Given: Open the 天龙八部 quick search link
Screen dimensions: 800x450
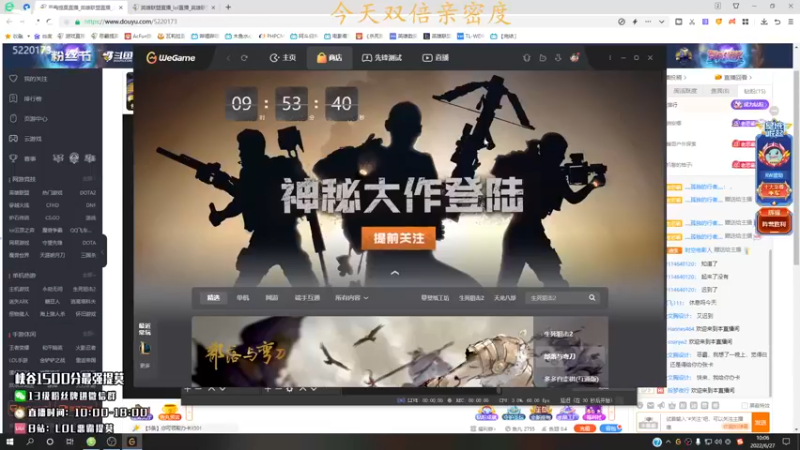Looking at the screenshot, I should click(x=505, y=298).
